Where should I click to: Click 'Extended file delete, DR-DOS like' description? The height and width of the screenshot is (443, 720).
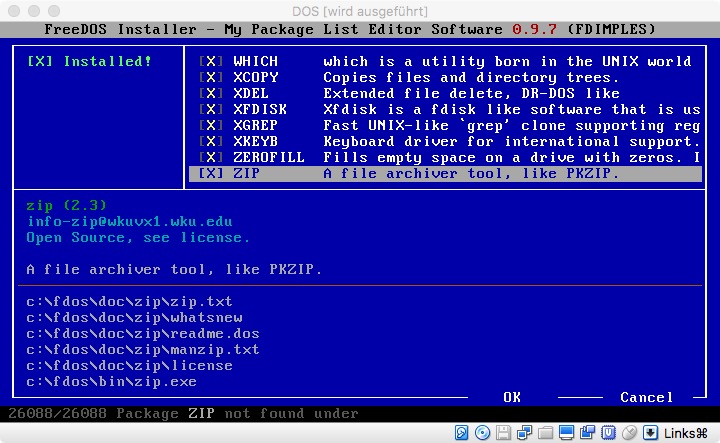[471, 94]
